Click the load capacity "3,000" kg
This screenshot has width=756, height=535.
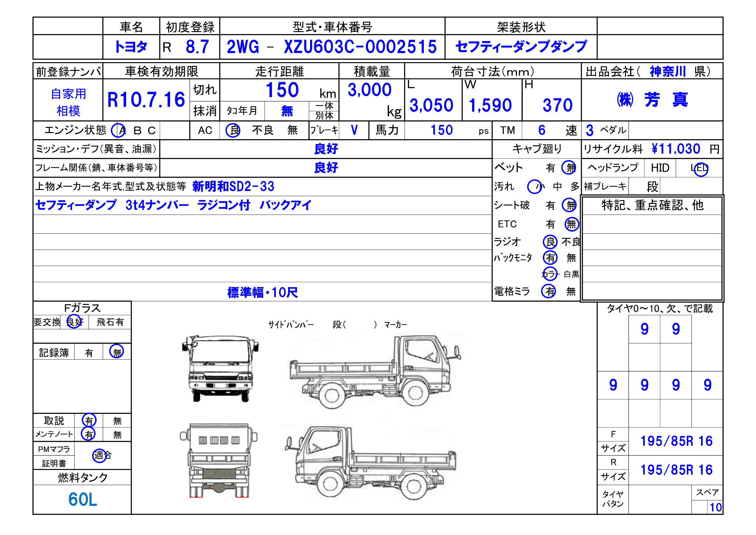[x=370, y=90]
